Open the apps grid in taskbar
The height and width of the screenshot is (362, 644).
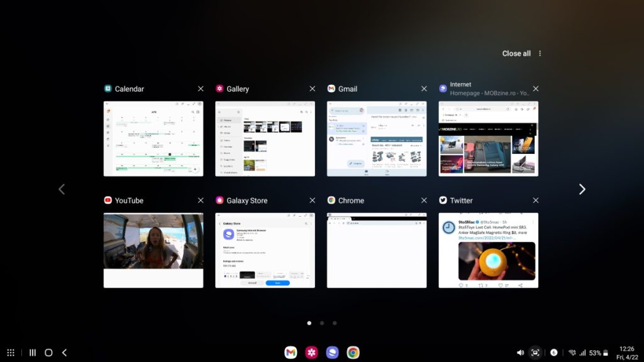[x=11, y=353]
